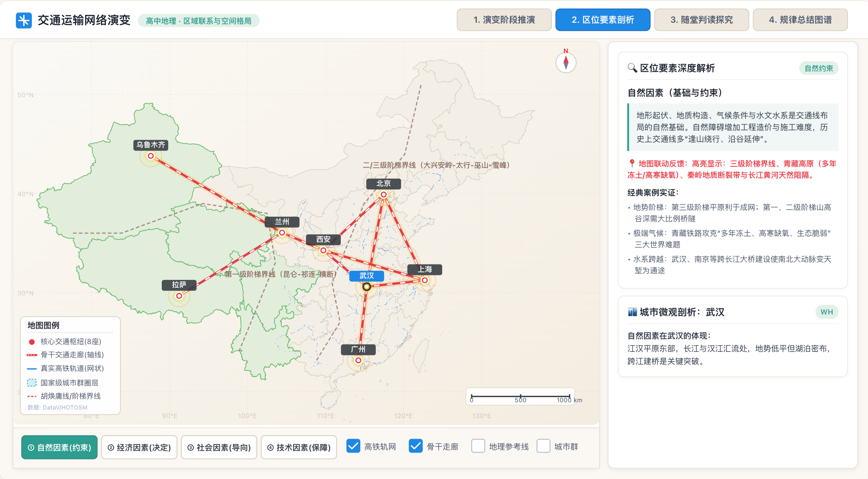Click the blue 武汉 city label
This screenshot has height=479, width=868.
click(366, 276)
